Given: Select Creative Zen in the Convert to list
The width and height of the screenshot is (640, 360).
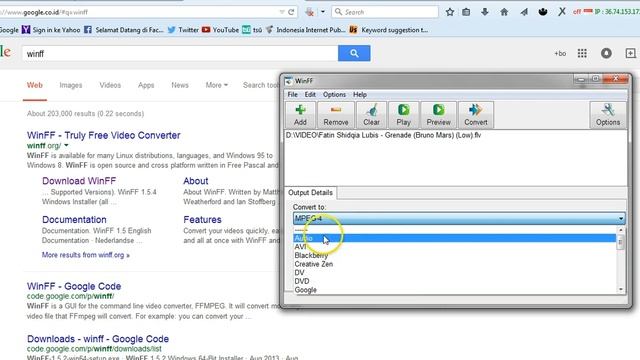Looking at the screenshot, I should click(x=455, y=264).
